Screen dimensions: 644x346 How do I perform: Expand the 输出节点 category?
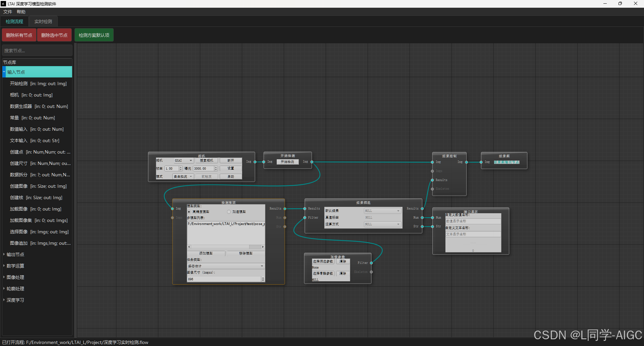pos(4,254)
